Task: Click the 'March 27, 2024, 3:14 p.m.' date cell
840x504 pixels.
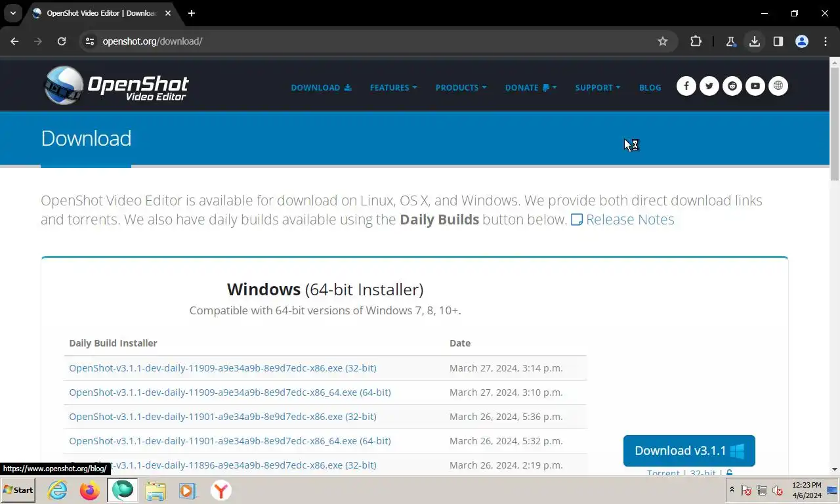Action: pos(506,368)
